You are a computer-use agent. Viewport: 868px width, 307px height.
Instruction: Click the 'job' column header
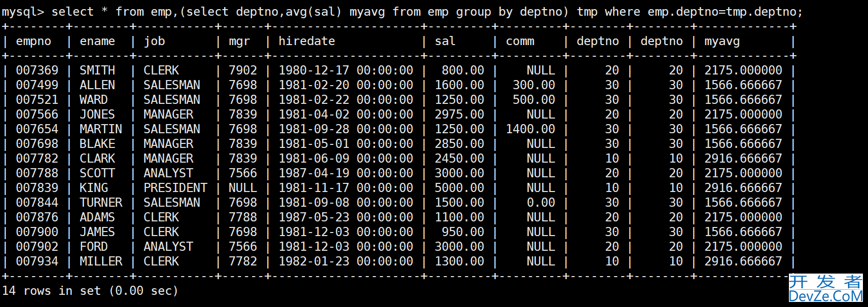[x=154, y=41]
